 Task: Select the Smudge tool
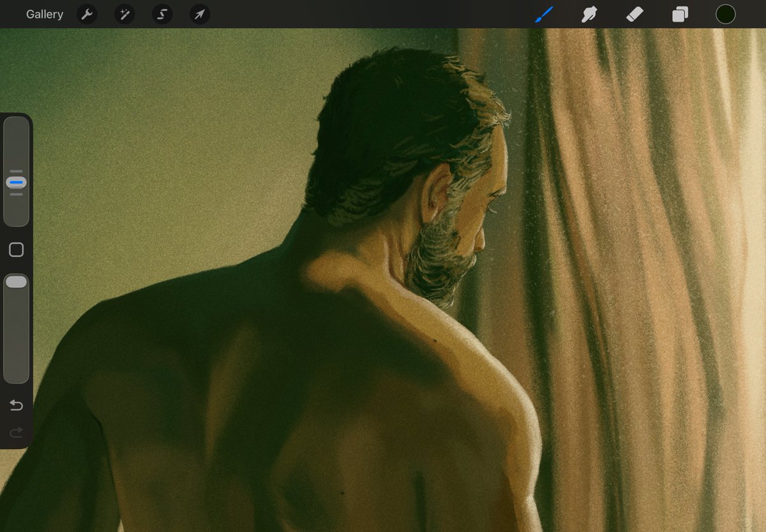(x=589, y=14)
